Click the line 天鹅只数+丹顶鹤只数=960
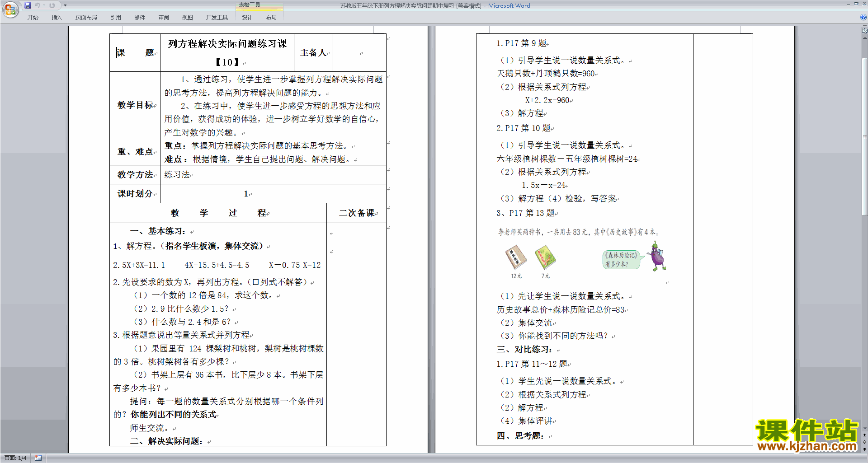The height and width of the screenshot is (463, 868). [546, 74]
